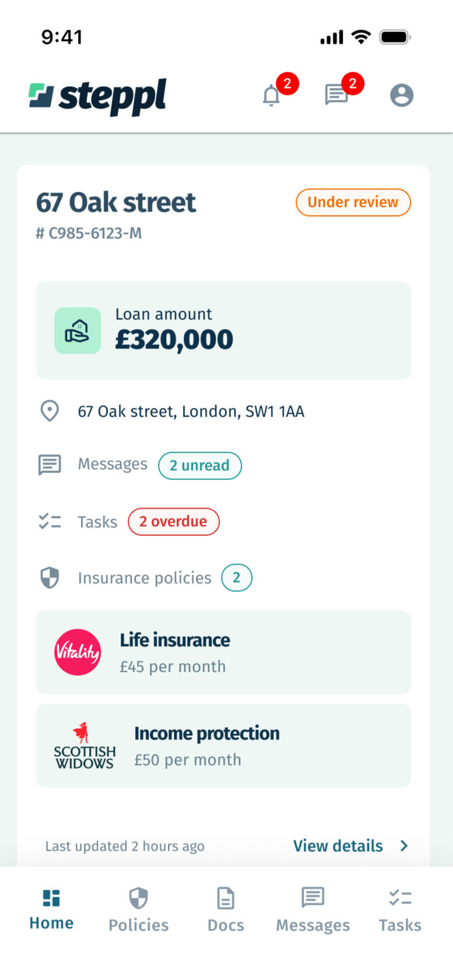Click the Scottish Widows logo

(85, 746)
